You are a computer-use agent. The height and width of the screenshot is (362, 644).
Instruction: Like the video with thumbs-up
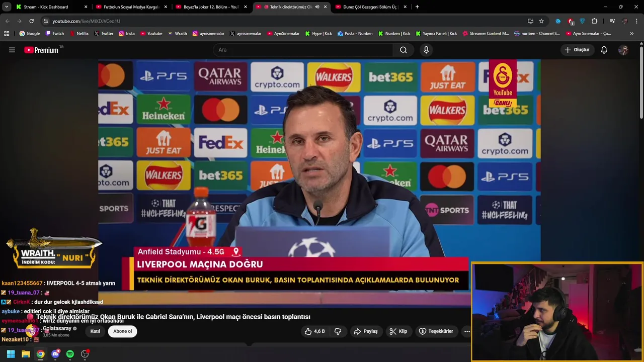point(315,331)
